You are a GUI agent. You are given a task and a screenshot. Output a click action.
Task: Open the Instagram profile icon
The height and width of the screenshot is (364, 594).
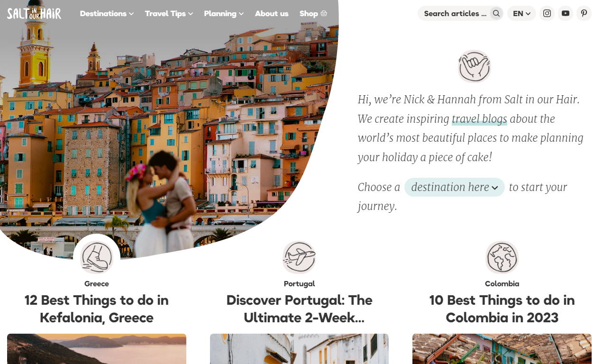pos(547,13)
